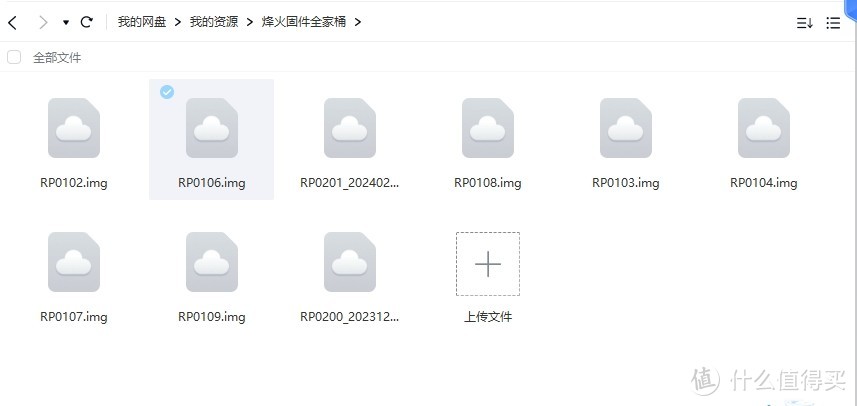Image resolution: width=857 pixels, height=406 pixels.
Task: Select the RP0108.img cloud file icon
Action: [x=488, y=128]
